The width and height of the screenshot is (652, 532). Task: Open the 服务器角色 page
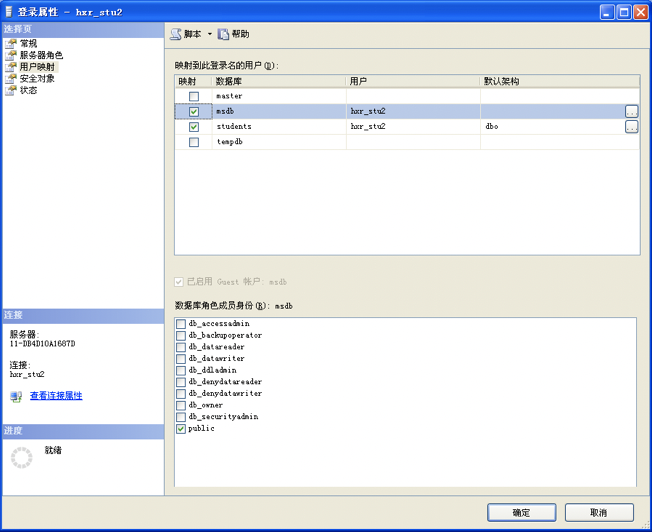click(41, 55)
